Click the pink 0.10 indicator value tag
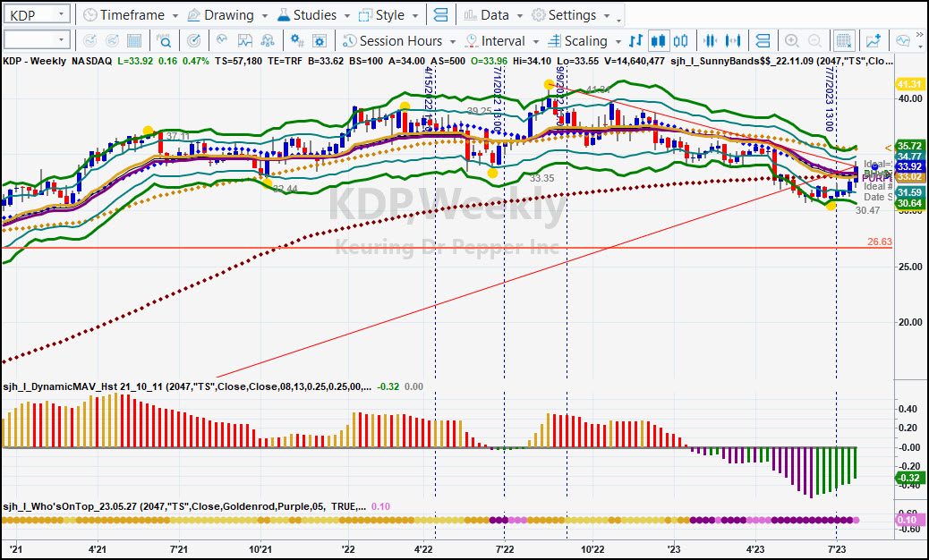929x560 pixels. pyautogui.click(x=909, y=521)
